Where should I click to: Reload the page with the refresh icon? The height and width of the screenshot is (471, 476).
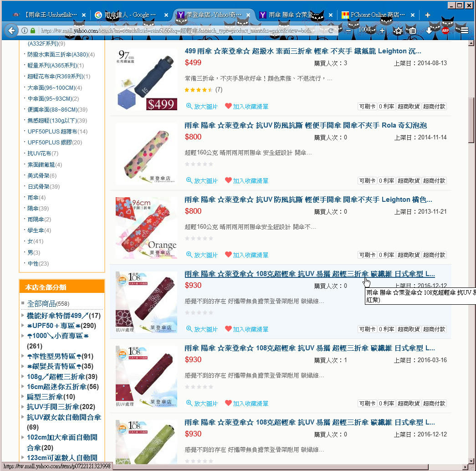[331, 31]
